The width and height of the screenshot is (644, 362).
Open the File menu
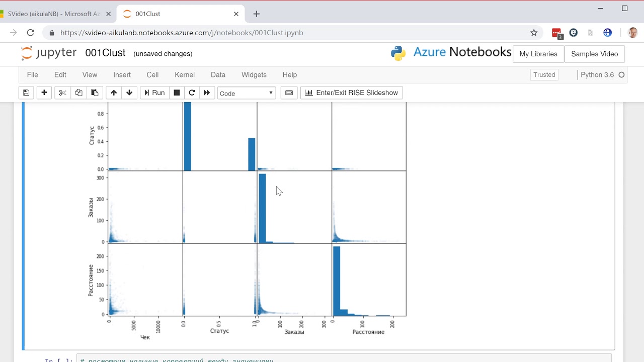point(33,74)
